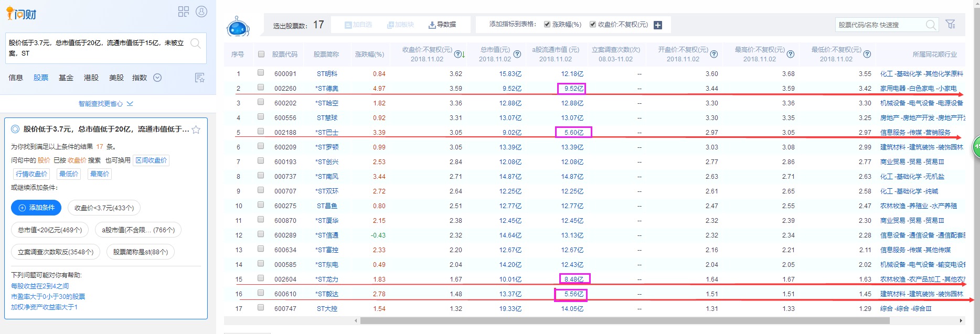Click help icon for 总市值 column

tap(517, 54)
